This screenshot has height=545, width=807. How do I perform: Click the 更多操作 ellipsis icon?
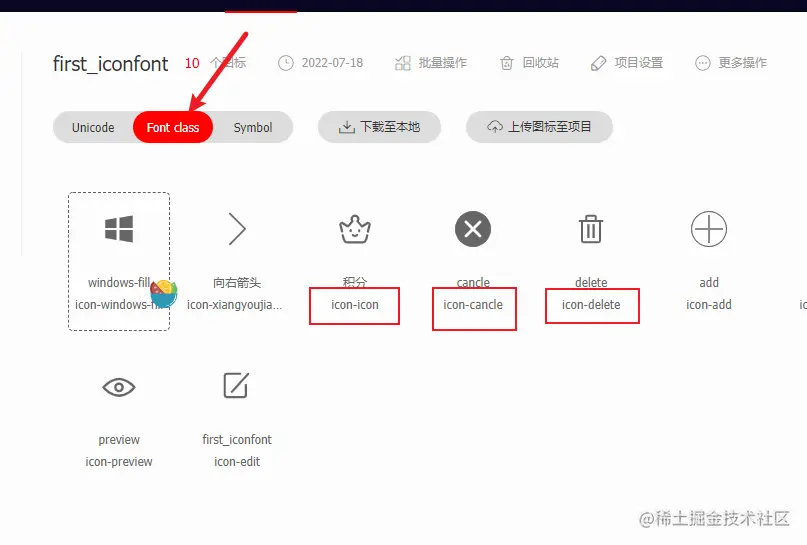(x=703, y=63)
